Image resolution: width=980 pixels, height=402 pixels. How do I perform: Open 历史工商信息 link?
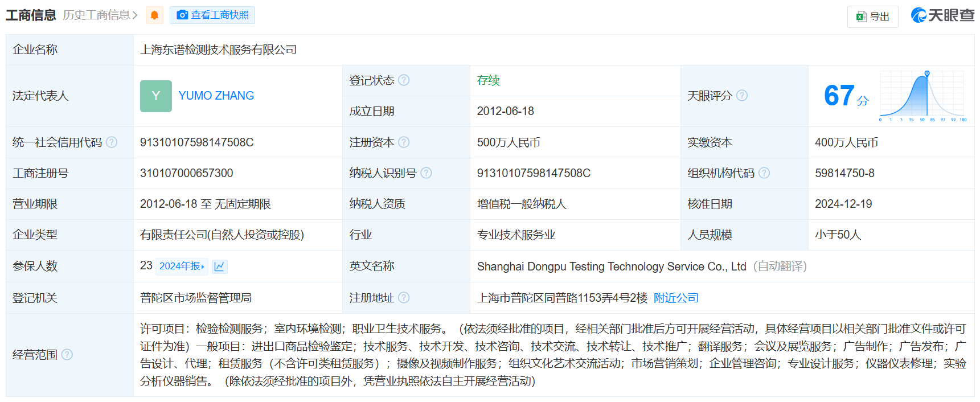click(100, 15)
